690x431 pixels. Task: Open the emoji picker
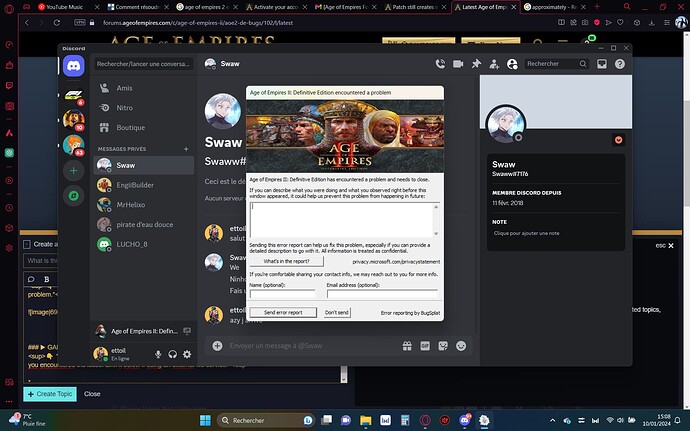(x=461, y=346)
